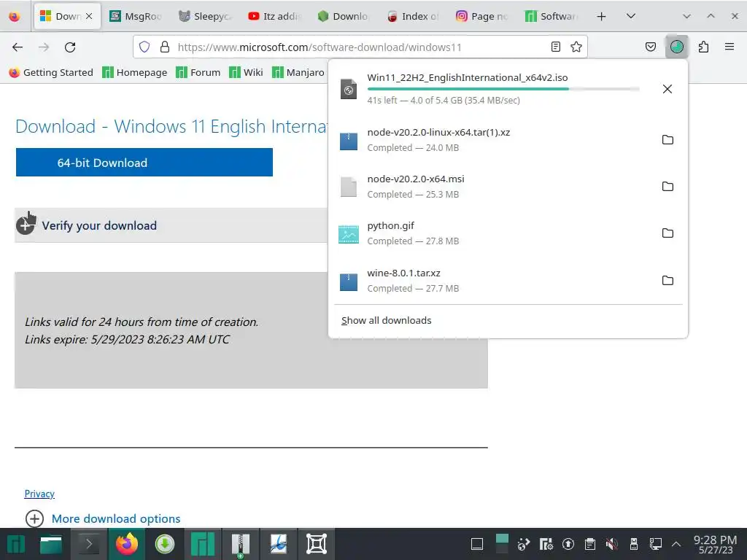Switch to the MsgRoom tab
Image resolution: width=747 pixels, height=560 pixels.
click(135, 16)
